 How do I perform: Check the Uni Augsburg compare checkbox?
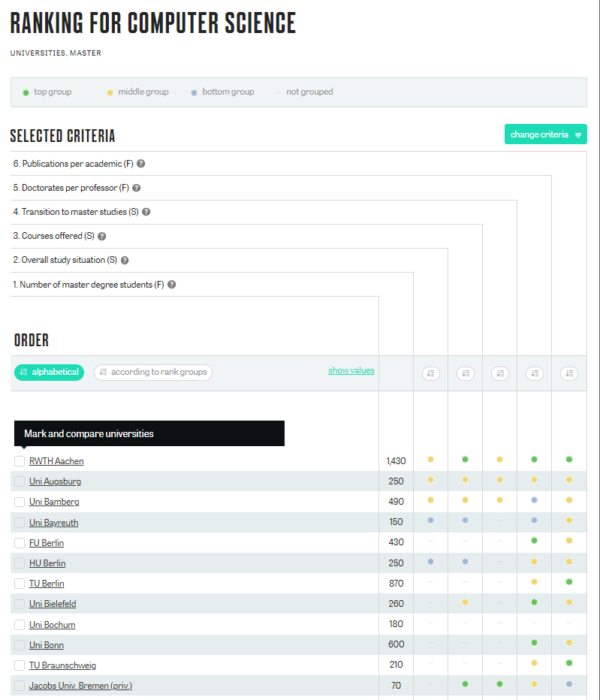click(x=20, y=481)
